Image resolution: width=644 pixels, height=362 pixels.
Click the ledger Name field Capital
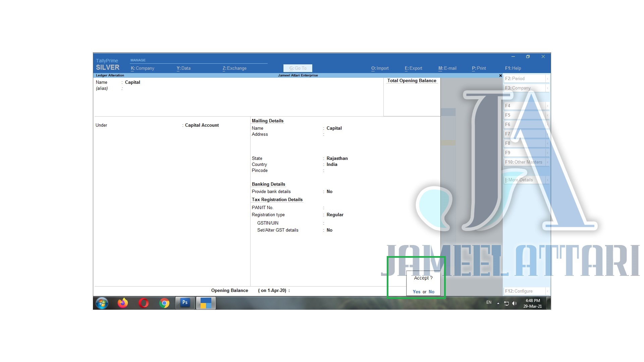click(x=132, y=82)
